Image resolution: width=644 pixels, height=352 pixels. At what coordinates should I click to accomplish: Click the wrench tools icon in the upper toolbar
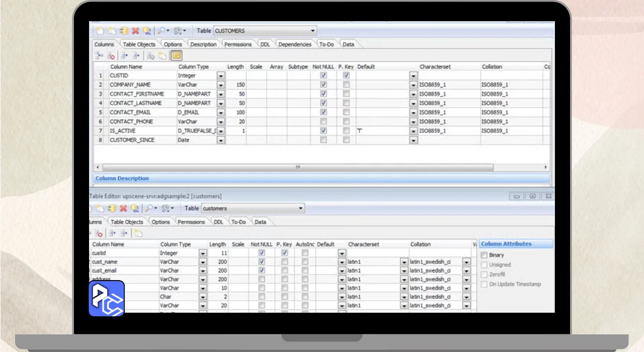(x=178, y=31)
